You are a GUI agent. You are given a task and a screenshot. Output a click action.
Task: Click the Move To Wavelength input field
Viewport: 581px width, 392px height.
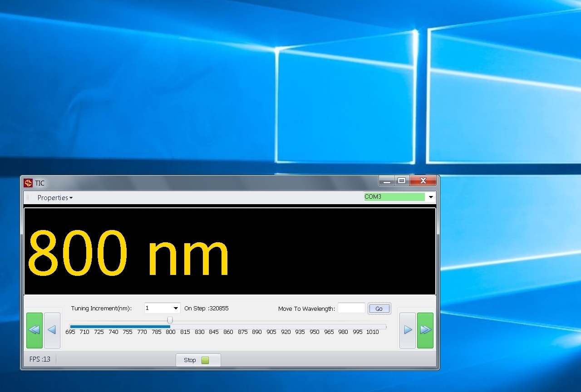pos(351,309)
